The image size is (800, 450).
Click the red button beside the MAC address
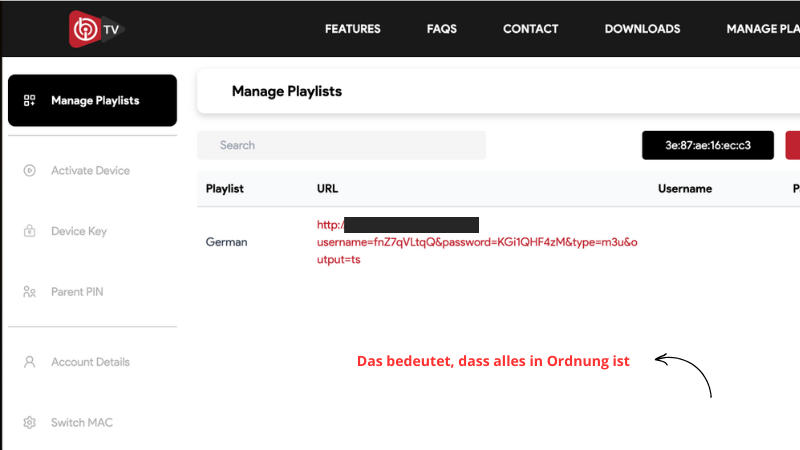tap(793, 145)
